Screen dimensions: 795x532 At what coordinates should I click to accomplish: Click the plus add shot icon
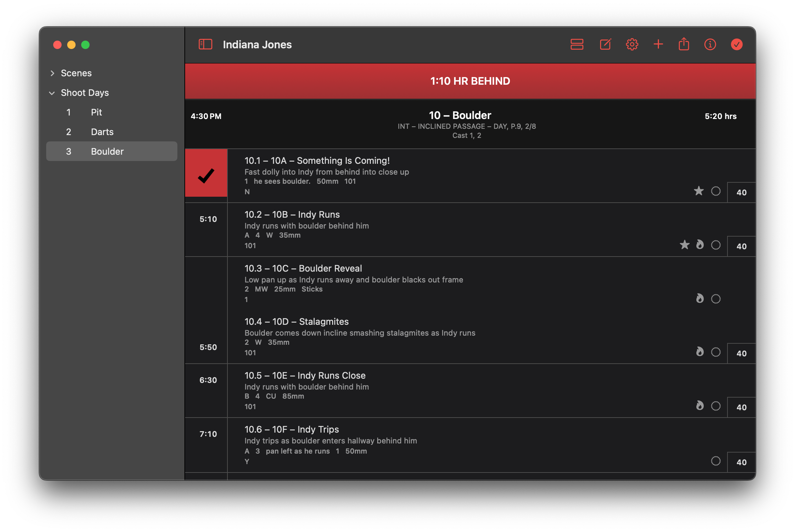pos(658,44)
